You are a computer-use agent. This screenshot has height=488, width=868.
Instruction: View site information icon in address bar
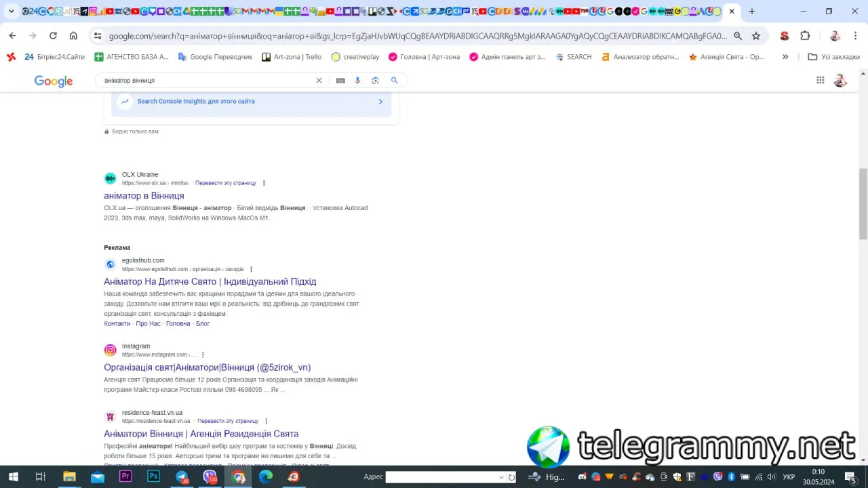[98, 36]
